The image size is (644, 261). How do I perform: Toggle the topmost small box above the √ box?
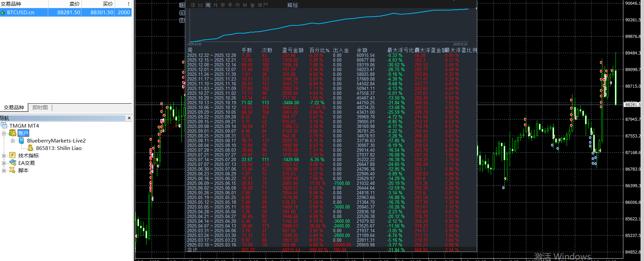click(x=182, y=5)
